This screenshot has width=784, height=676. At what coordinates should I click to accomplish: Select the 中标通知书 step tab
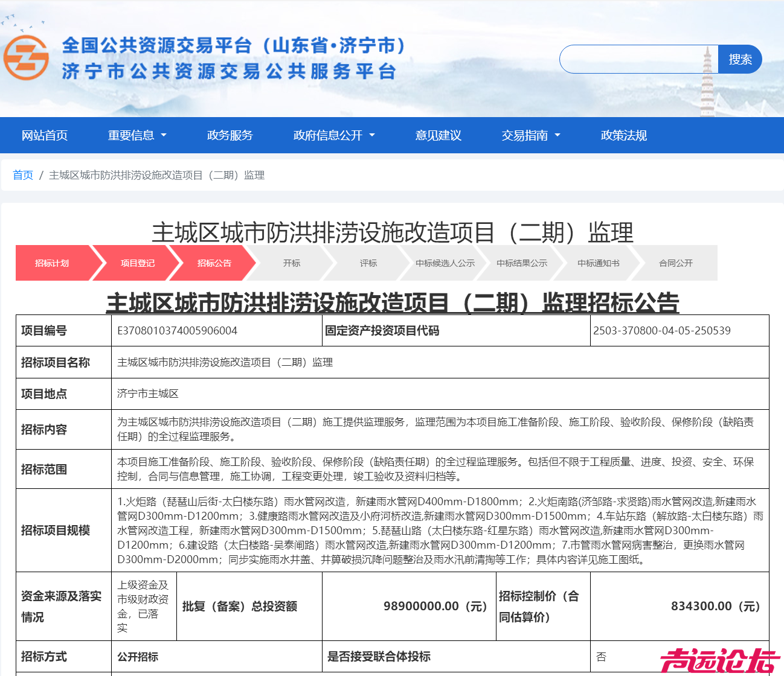[x=599, y=263]
